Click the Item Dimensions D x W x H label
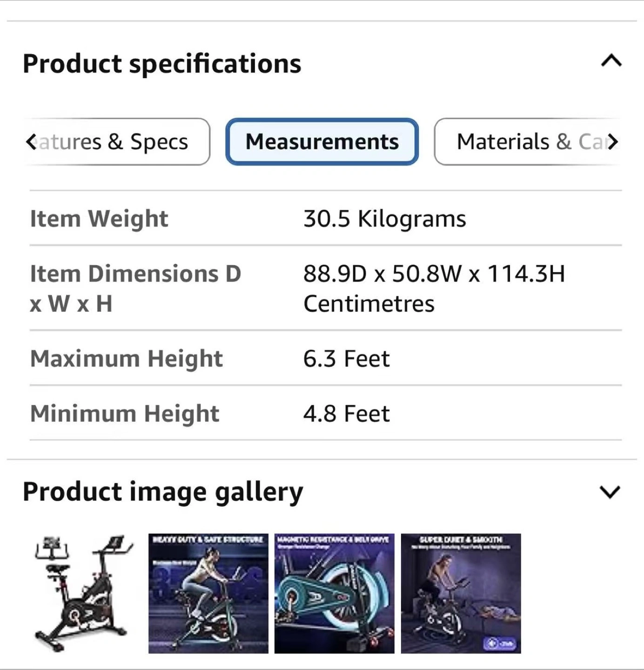 click(135, 288)
